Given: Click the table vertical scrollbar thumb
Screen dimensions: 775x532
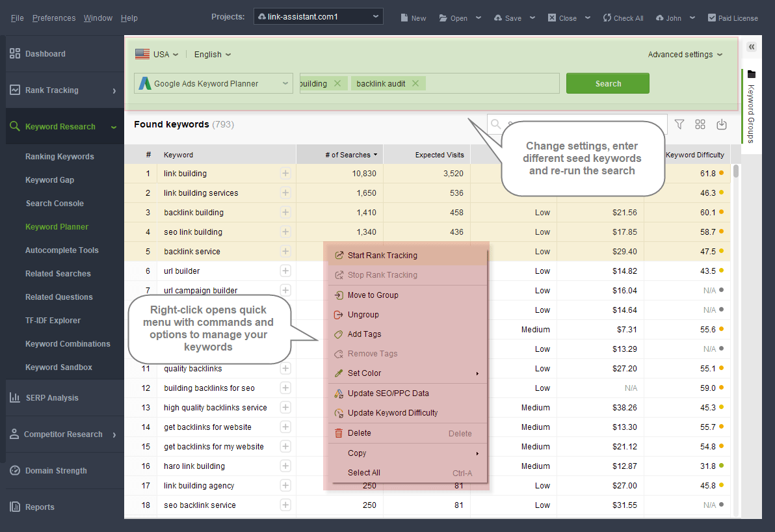Looking at the screenshot, I should pyautogui.click(x=736, y=171).
